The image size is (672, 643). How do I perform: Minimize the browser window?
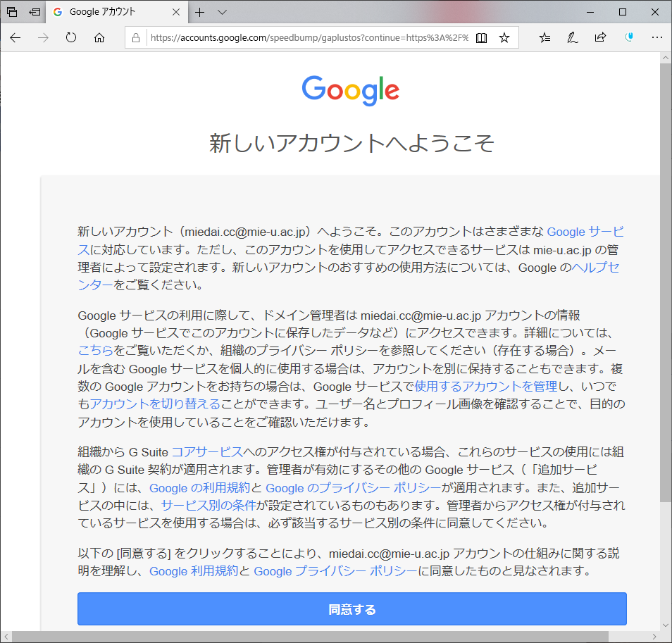[590, 12]
